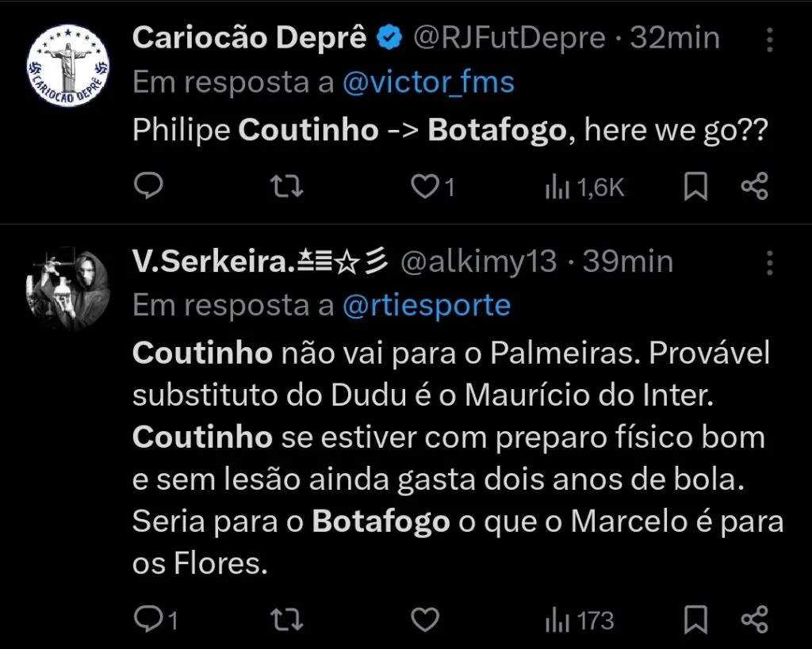The width and height of the screenshot is (812, 649).
Task: Open the retweet menu on V.Serkeira's tweet
Action: click(x=285, y=621)
